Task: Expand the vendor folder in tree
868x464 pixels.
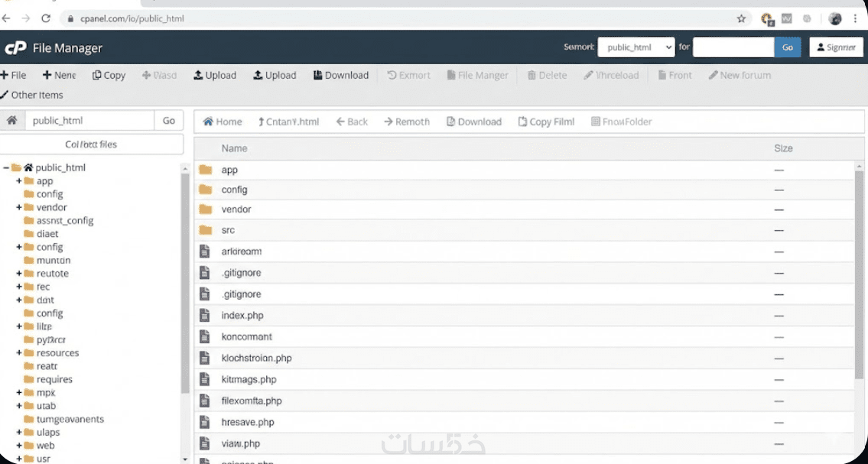Action: [19, 207]
